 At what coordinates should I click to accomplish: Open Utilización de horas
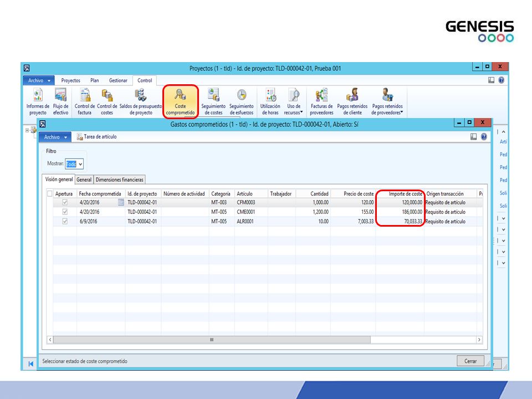point(270,102)
